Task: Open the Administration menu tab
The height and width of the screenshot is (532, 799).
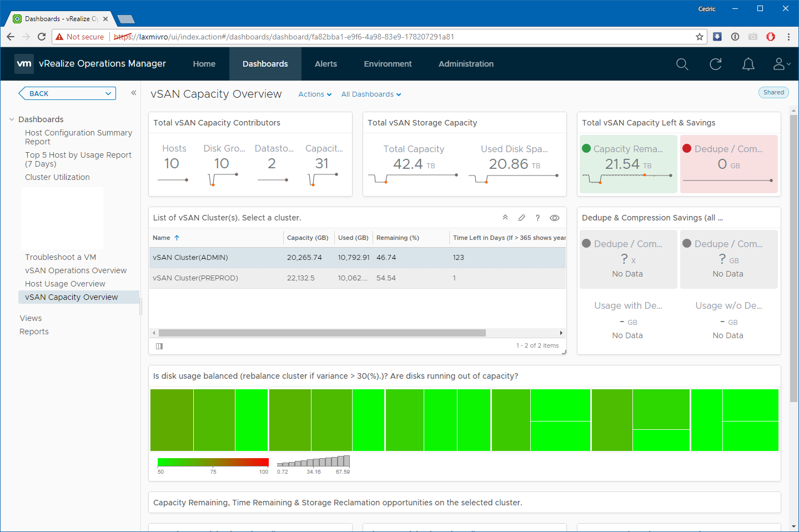Action: (466, 64)
